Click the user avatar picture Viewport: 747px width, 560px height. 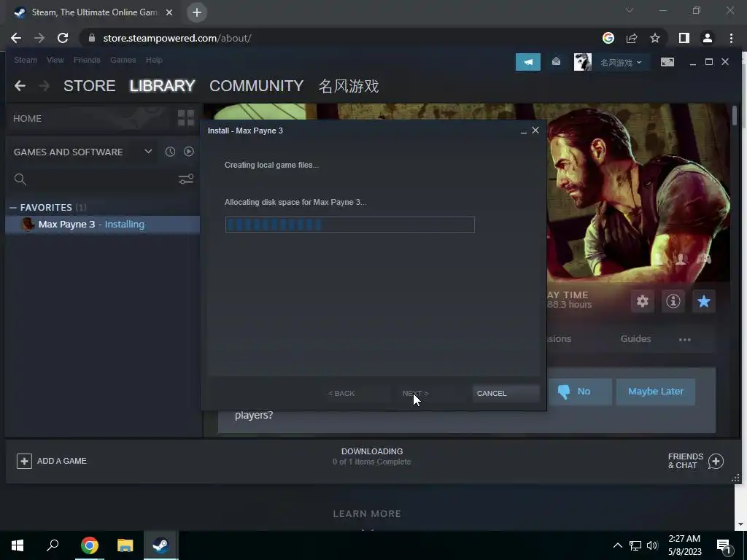(x=582, y=62)
